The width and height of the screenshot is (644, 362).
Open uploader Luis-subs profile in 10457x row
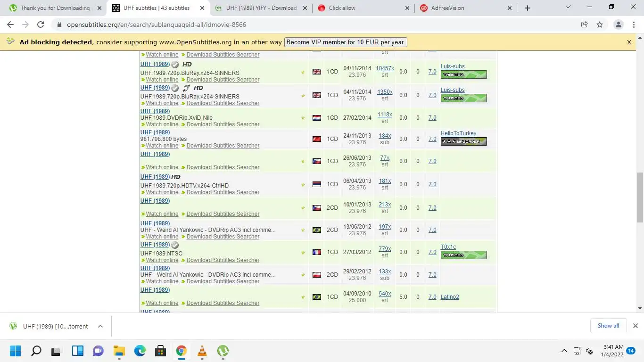[x=453, y=66]
